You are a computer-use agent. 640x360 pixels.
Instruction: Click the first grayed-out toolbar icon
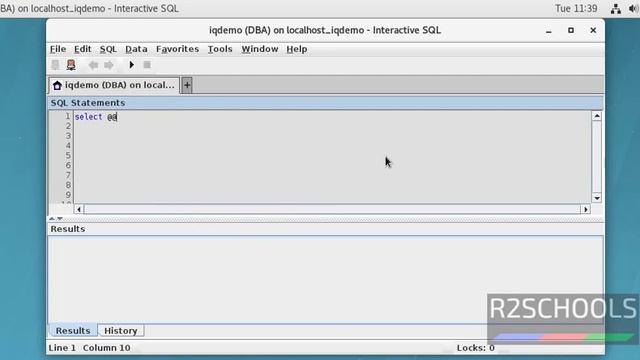[x=55, y=65]
